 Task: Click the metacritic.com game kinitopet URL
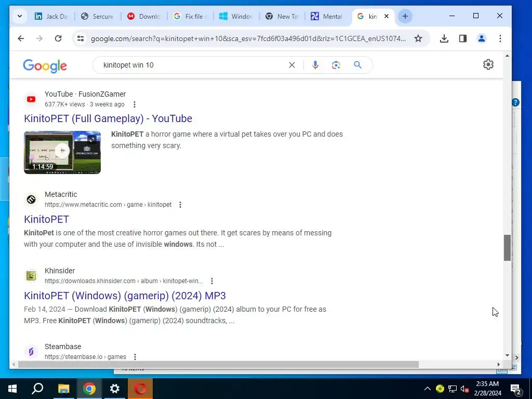tap(108, 205)
